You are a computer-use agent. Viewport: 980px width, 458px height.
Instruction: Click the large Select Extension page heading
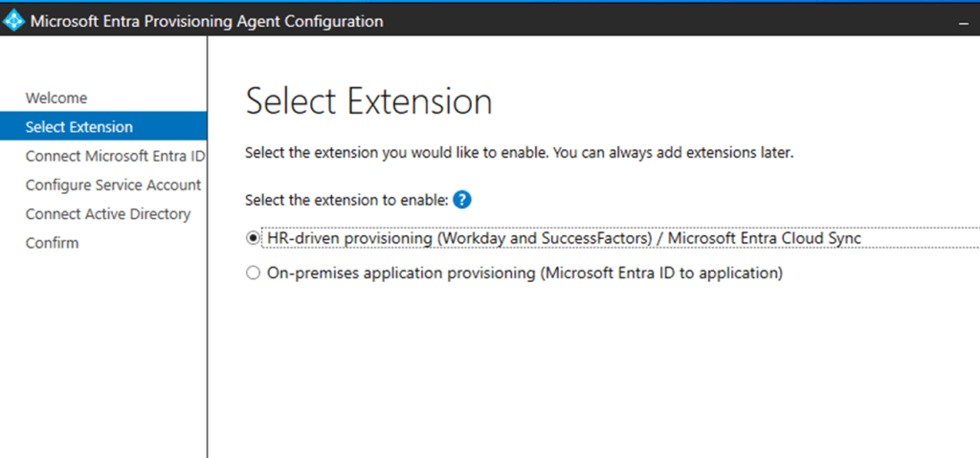pos(368,101)
